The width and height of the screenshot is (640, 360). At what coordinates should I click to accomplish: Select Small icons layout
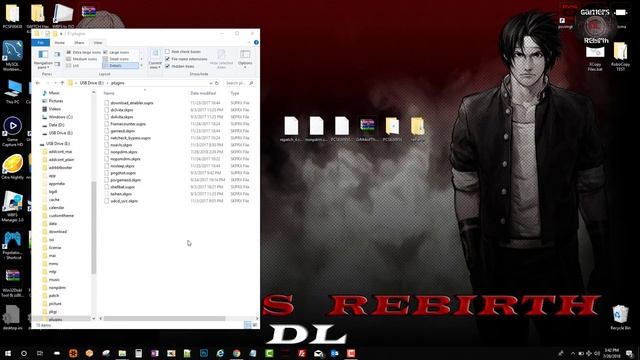(116, 59)
